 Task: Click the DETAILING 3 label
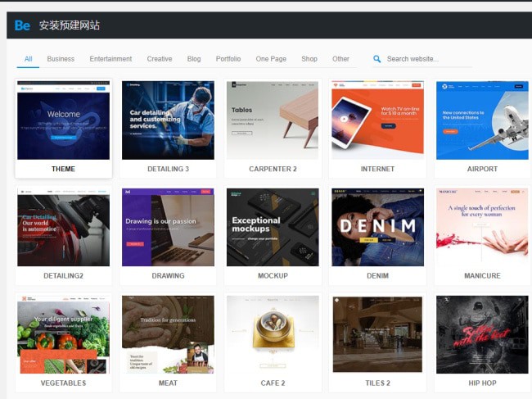tap(168, 169)
